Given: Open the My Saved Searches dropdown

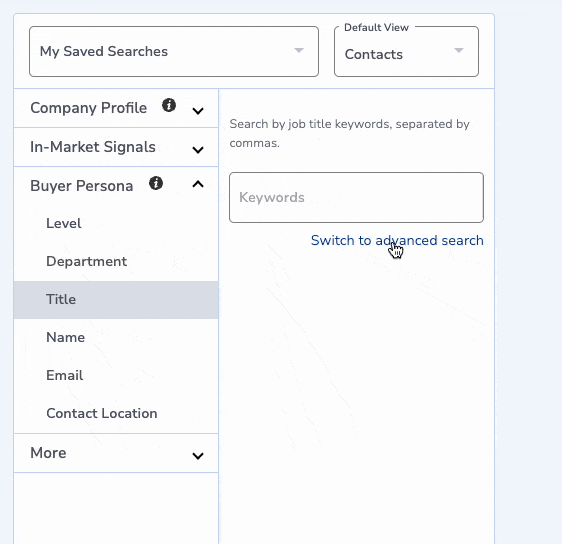Looking at the screenshot, I should (x=174, y=51).
